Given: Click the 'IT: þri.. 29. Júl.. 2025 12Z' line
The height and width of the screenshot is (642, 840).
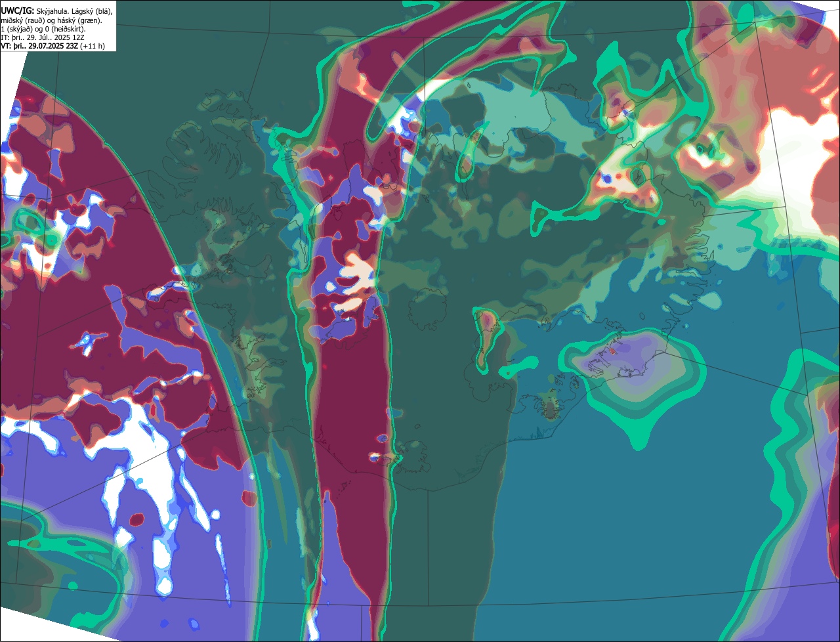Looking at the screenshot, I should pos(42,37).
